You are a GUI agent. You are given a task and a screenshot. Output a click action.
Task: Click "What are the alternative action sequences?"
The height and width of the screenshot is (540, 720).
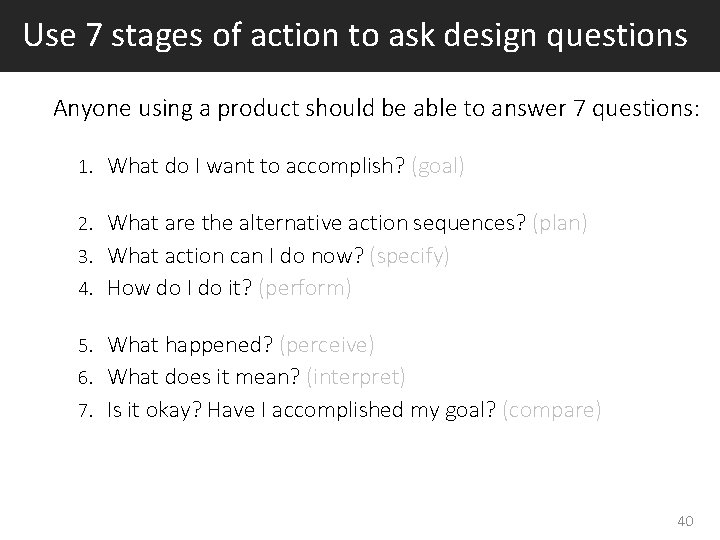[316, 223]
